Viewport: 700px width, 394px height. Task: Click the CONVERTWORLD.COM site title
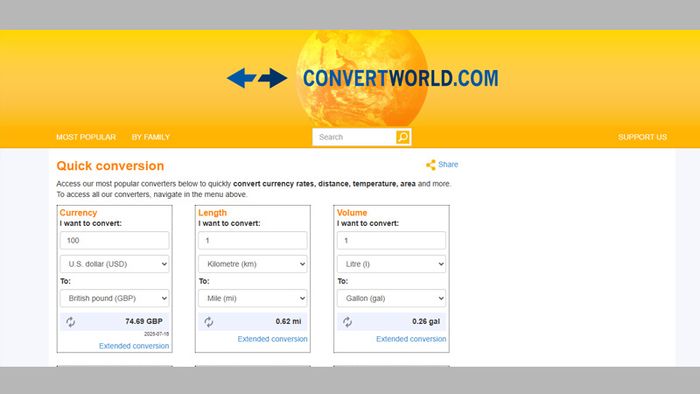tap(400, 78)
